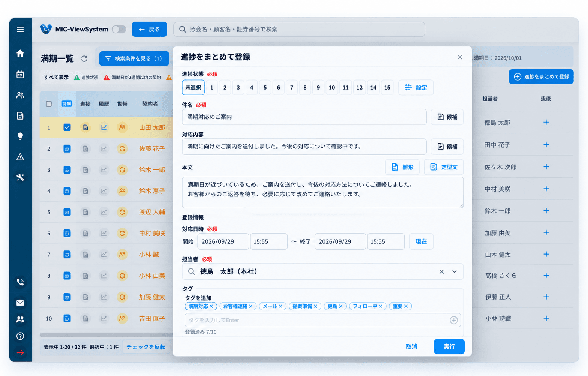This screenshot has height=376, width=588.
Task: Add tag with plus circle icon
Action: point(453,320)
